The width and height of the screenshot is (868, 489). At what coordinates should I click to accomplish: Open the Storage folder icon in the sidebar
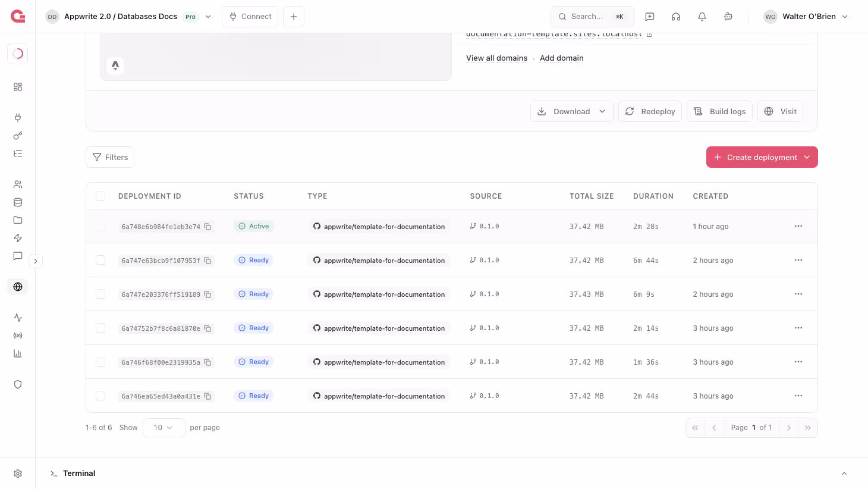[x=18, y=220]
